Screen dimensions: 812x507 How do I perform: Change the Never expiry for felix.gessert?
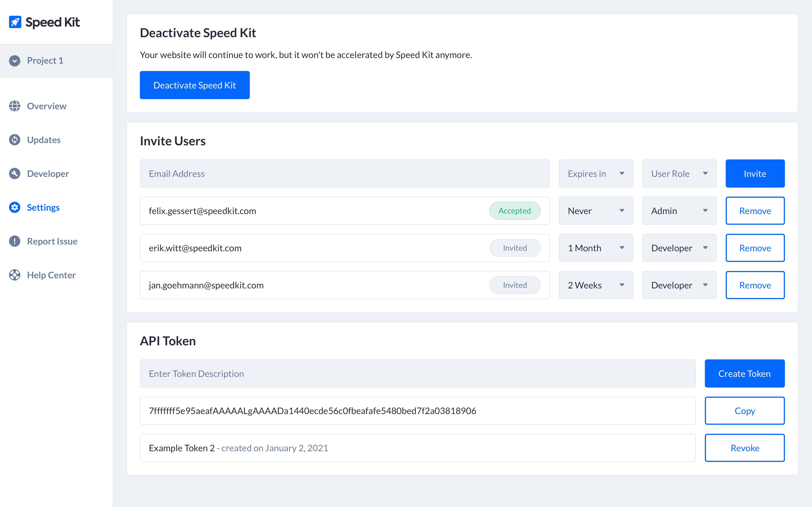pos(596,211)
